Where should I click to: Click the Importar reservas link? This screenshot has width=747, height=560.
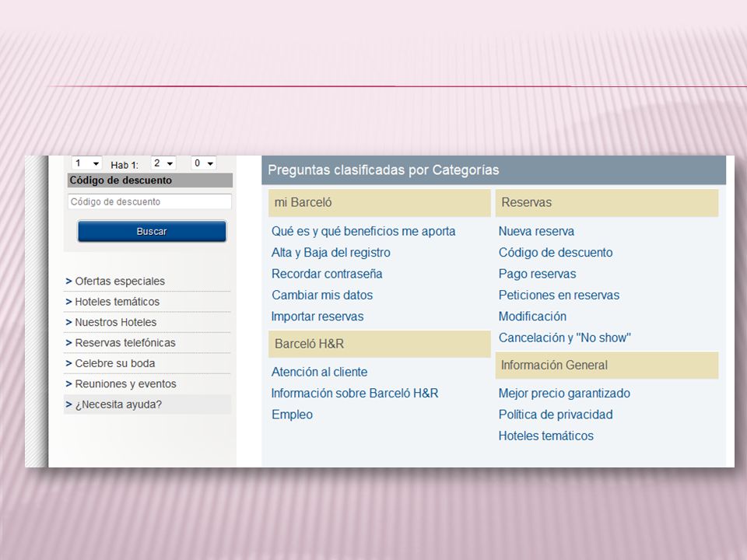pos(317,317)
